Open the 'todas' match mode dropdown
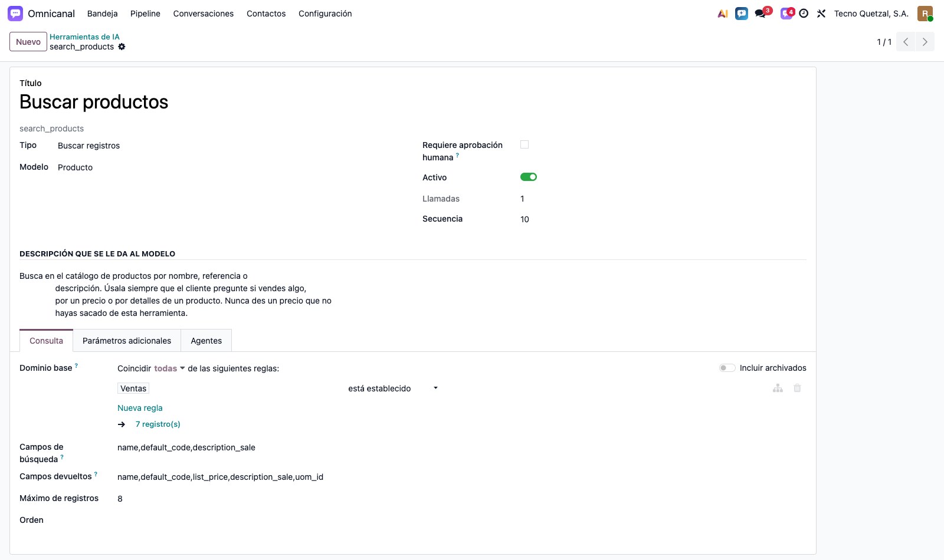The height and width of the screenshot is (560, 944). (x=169, y=368)
